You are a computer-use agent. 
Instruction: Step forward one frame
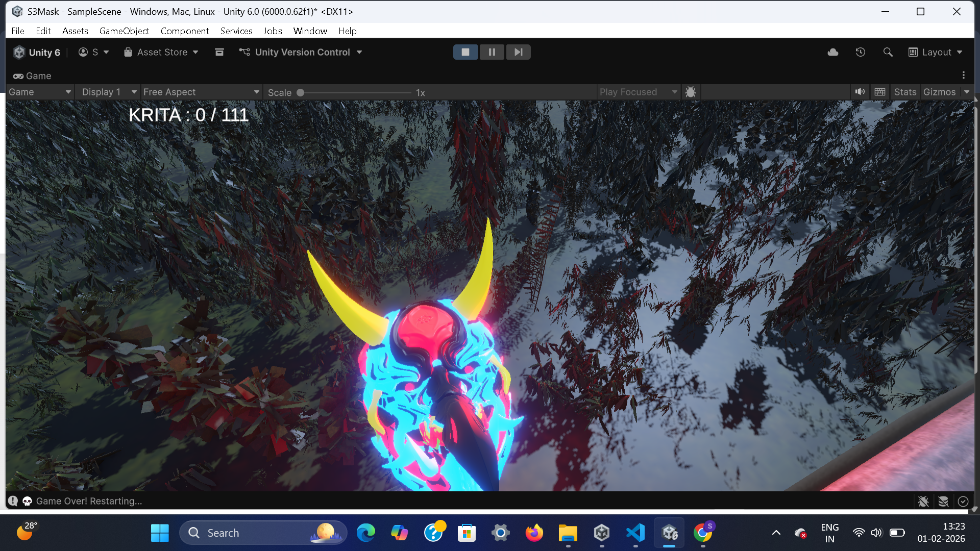518,52
